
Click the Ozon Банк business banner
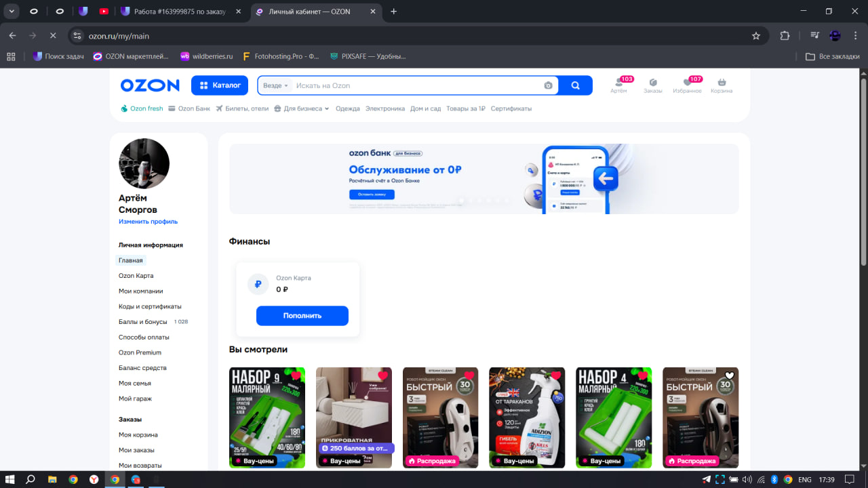(484, 179)
